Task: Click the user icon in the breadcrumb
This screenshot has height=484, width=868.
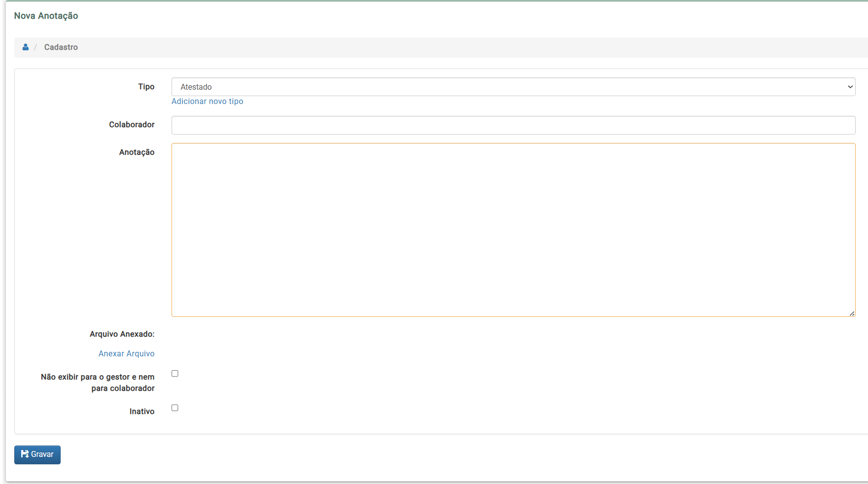Action: [x=26, y=47]
